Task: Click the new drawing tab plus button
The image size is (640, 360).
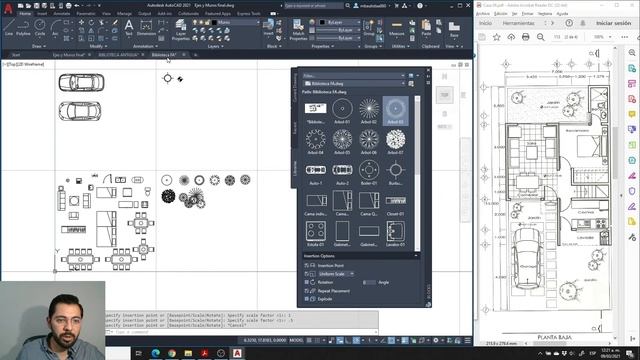Action: 196,55
